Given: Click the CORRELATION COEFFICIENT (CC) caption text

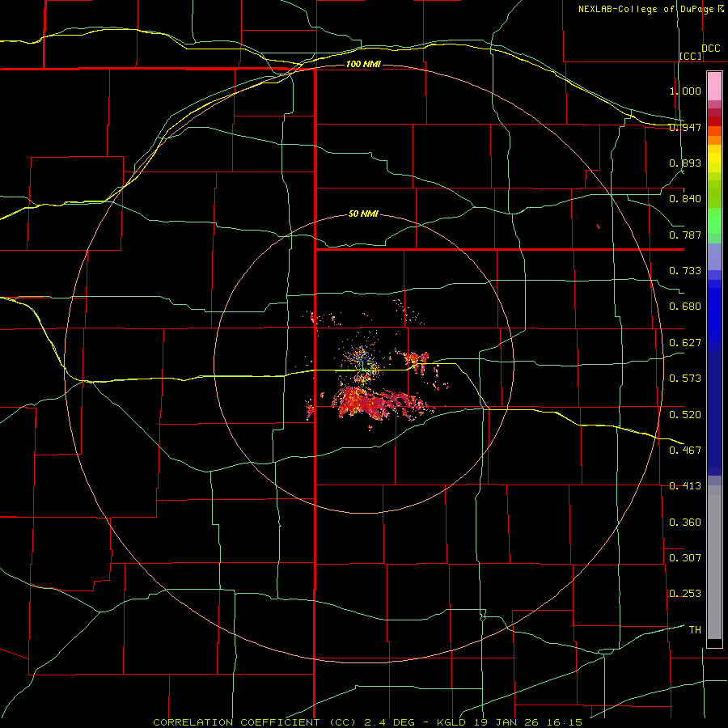Looking at the screenshot, I should pyautogui.click(x=255, y=722).
